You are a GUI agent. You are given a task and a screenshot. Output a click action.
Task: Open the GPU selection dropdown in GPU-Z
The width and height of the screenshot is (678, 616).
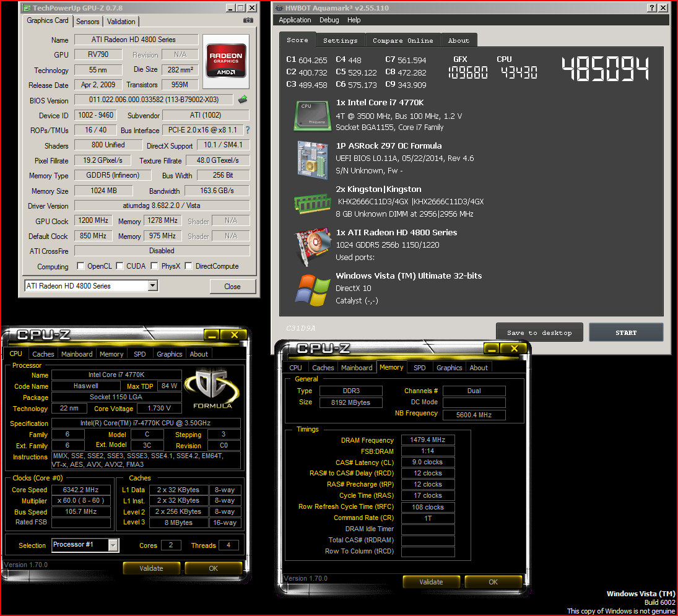153,286
